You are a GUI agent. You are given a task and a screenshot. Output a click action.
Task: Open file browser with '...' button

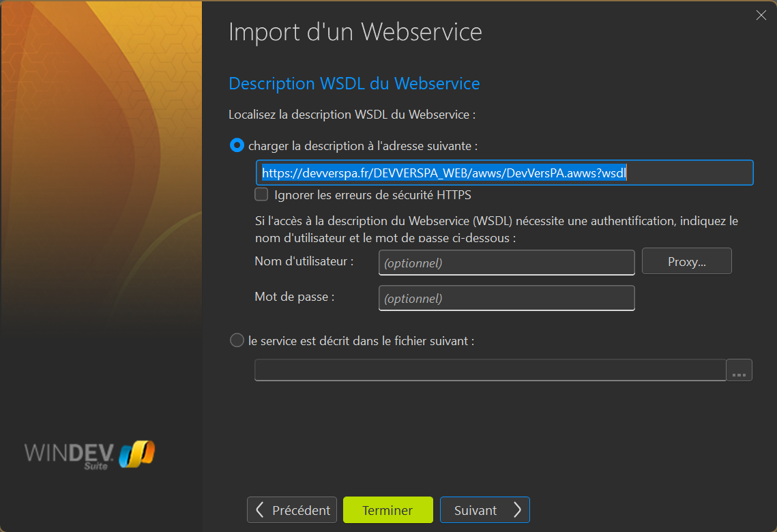pos(739,370)
